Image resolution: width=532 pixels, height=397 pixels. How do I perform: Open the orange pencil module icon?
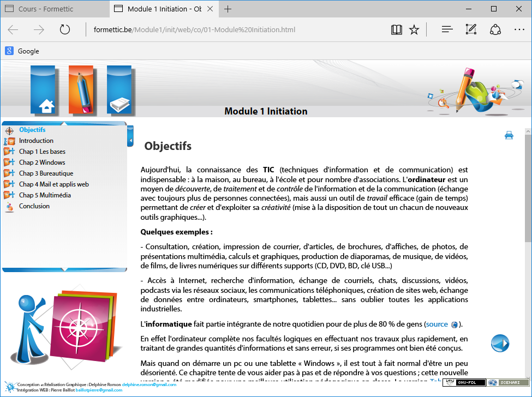click(81, 90)
